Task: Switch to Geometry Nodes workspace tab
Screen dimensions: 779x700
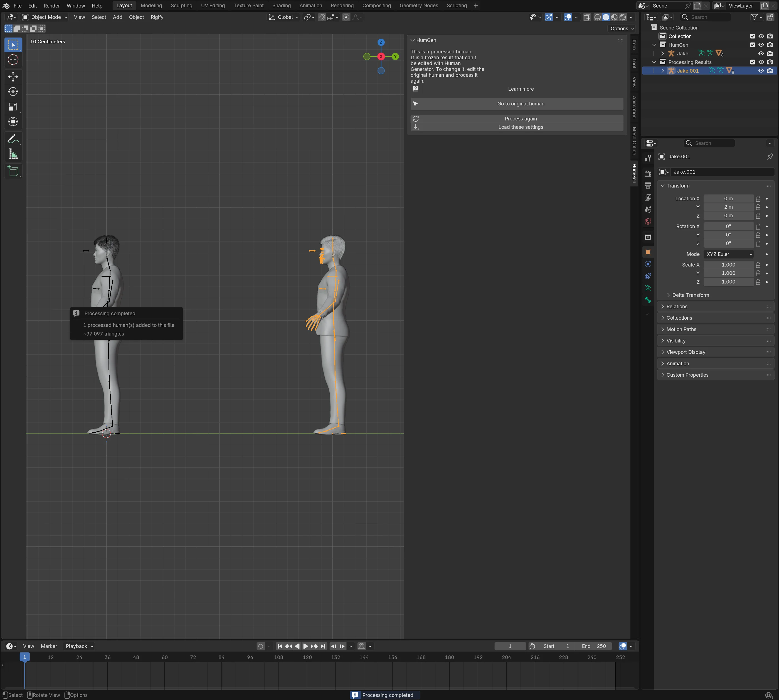Action: [x=418, y=6]
